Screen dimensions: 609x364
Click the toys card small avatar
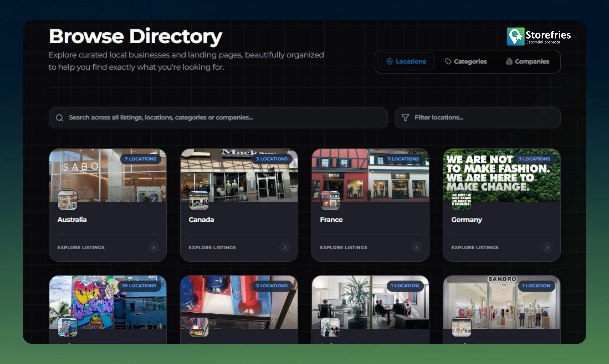click(199, 327)
